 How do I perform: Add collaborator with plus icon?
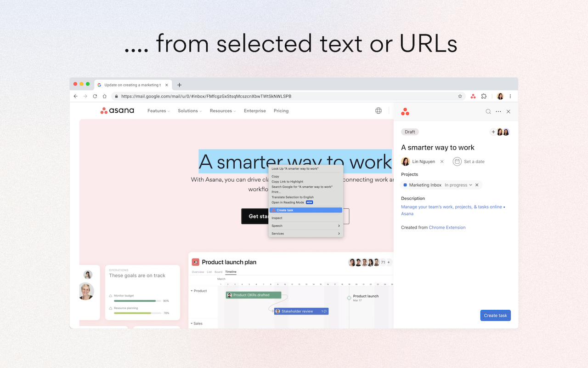click(x=493, y=132)
